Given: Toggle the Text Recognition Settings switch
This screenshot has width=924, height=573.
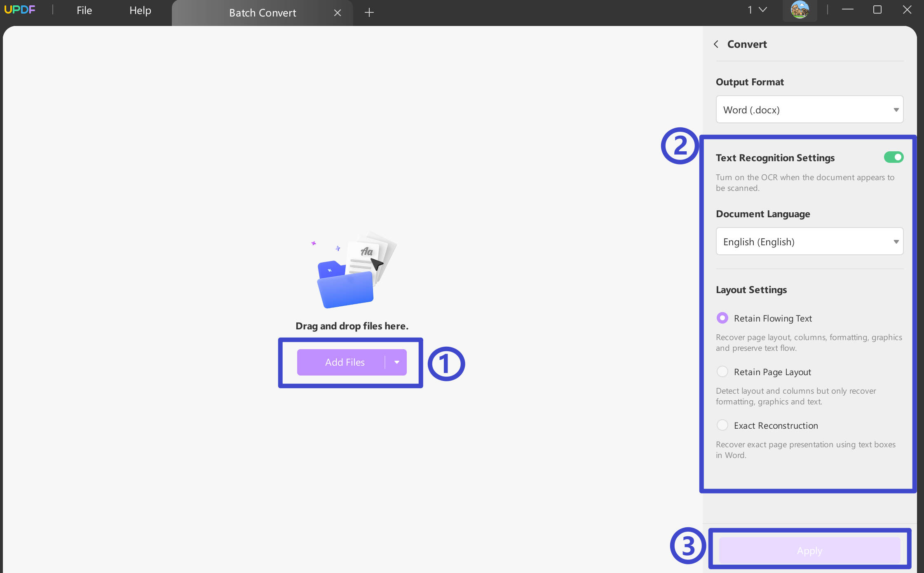Looking at the screenshot, I should pos(894,157).
